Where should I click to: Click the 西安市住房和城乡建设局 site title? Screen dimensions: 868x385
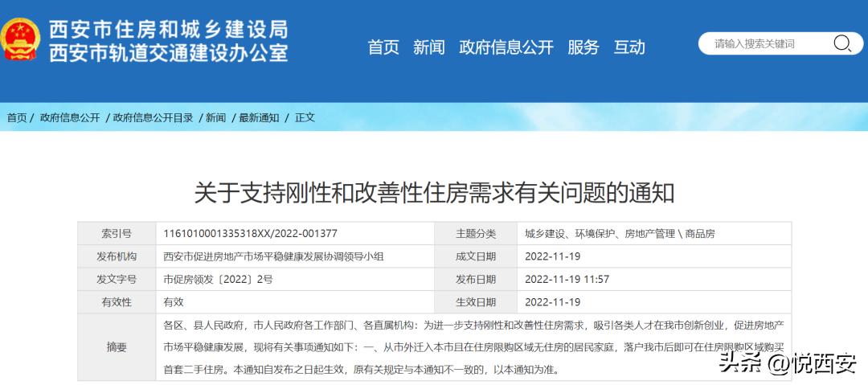(168, 29)
